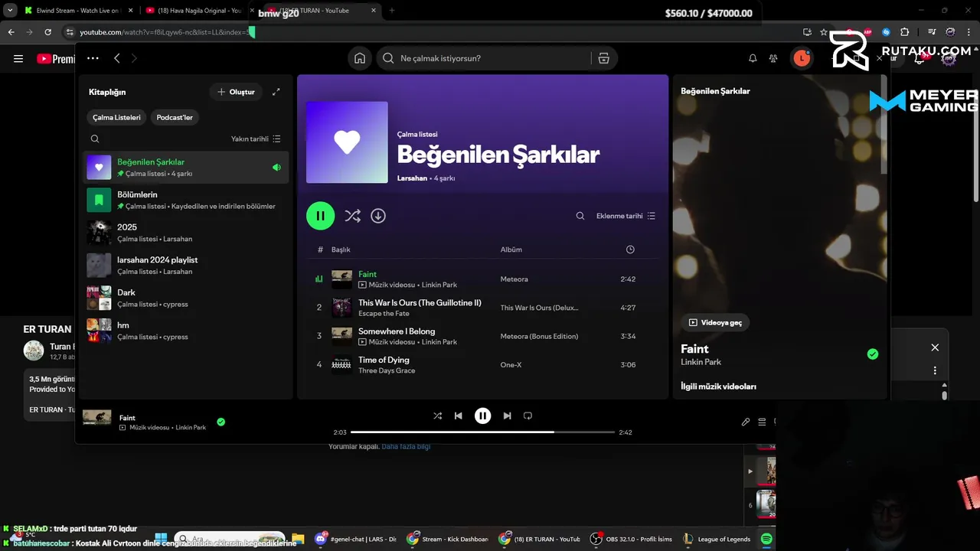Pause playback in bottom player
The width and height of the screenshot is (980, 551).
coord(482,416)
